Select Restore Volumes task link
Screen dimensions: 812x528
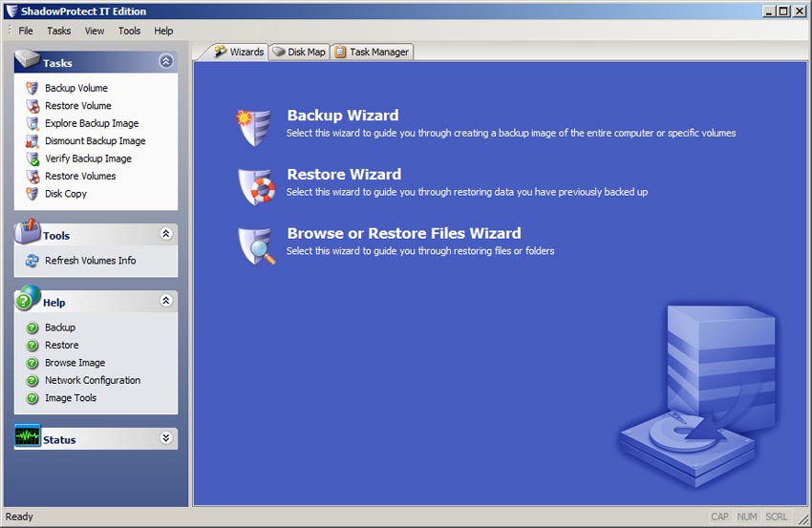pyautogui.click(x=80, y=176)
